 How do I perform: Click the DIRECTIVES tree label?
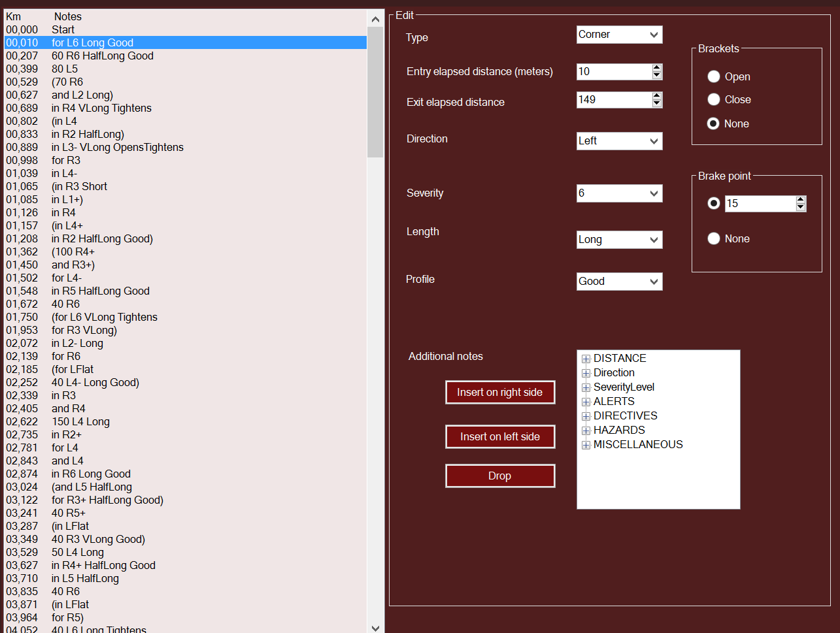(x=625, y=416)
